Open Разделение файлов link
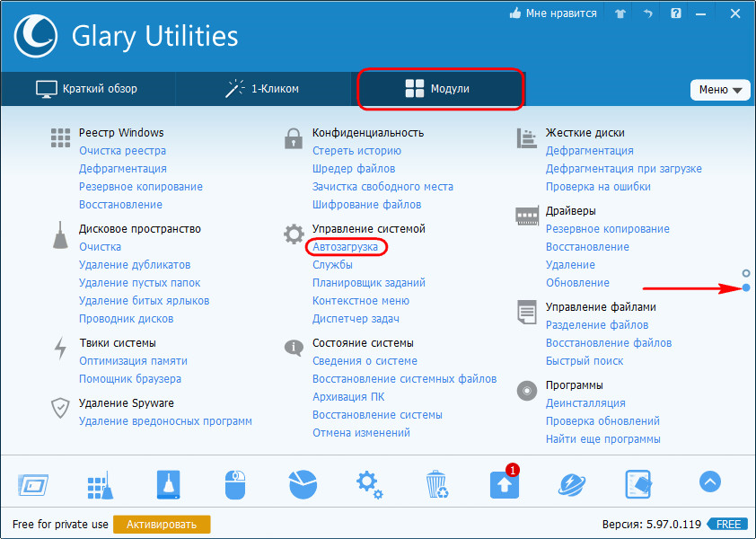 click(597, 325)
